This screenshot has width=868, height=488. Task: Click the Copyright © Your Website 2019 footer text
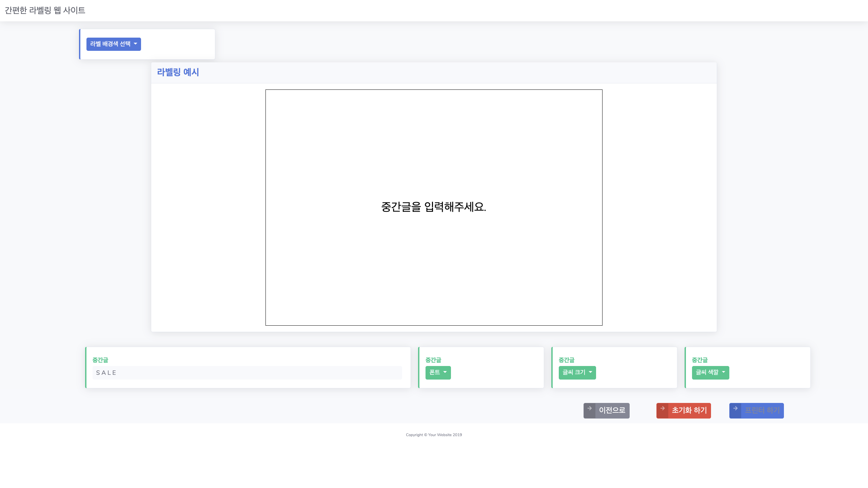(434, 435)
